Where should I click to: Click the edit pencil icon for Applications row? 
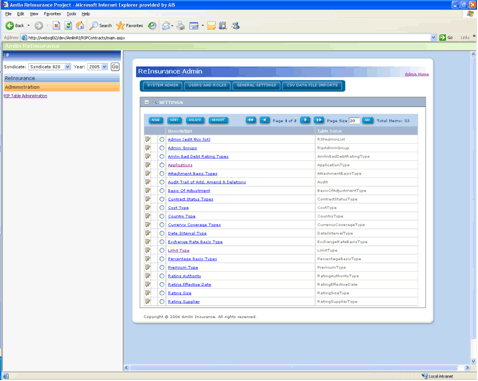(148, 165)
